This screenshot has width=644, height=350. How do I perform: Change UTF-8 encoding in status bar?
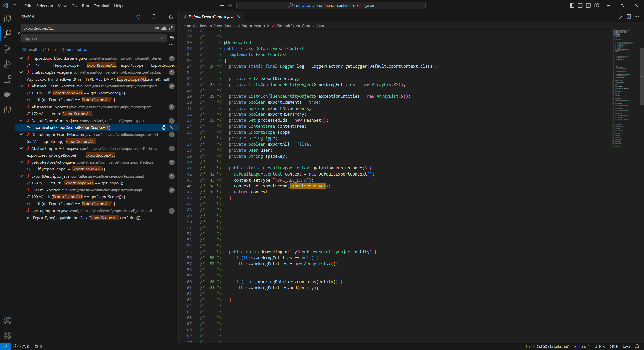point(599,346)
